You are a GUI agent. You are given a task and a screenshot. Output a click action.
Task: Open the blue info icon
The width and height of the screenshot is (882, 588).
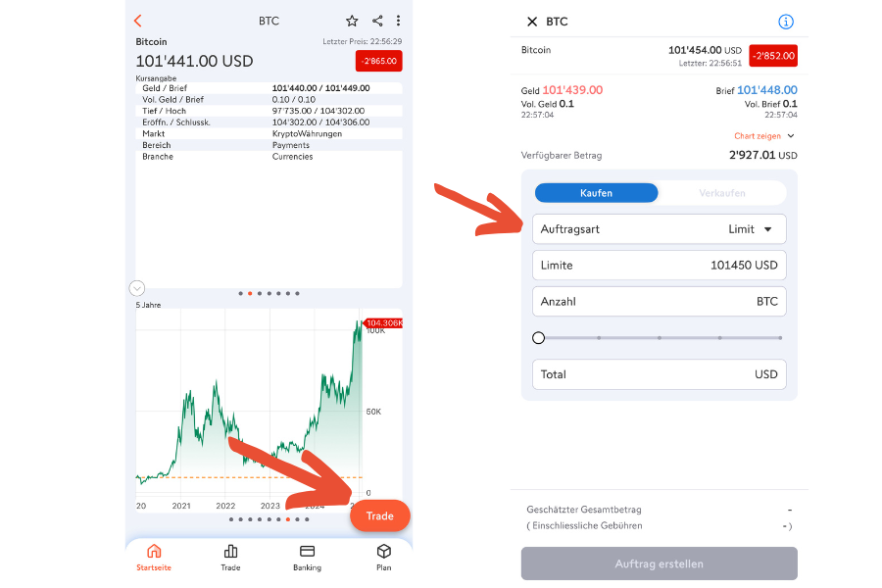[786, 22]
